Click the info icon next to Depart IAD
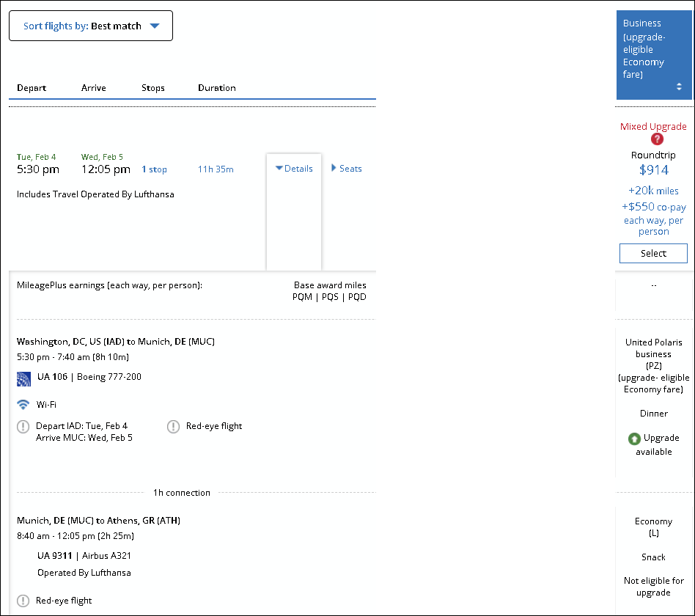 (23, 427)
